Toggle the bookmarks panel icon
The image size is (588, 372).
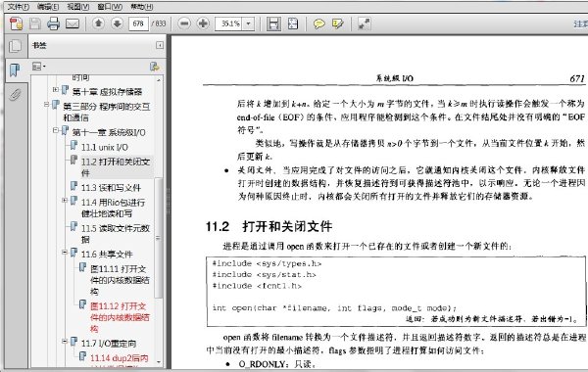point(15,70)
